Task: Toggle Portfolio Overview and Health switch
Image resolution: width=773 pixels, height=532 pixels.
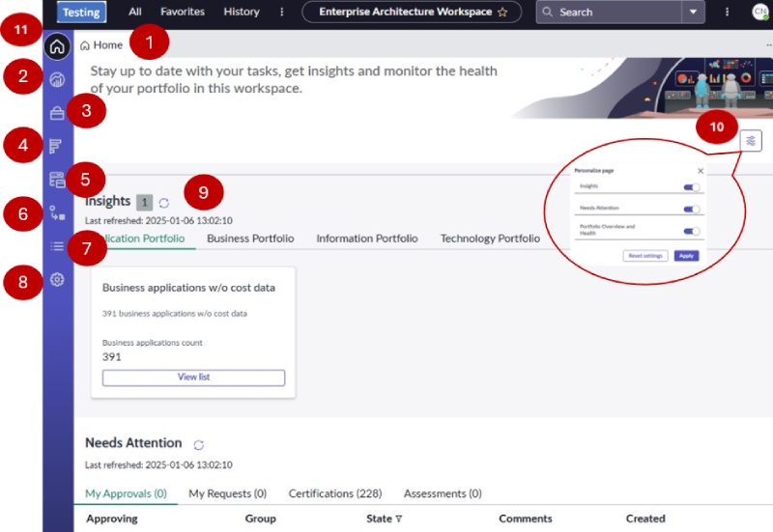Action: pos(692,231)
